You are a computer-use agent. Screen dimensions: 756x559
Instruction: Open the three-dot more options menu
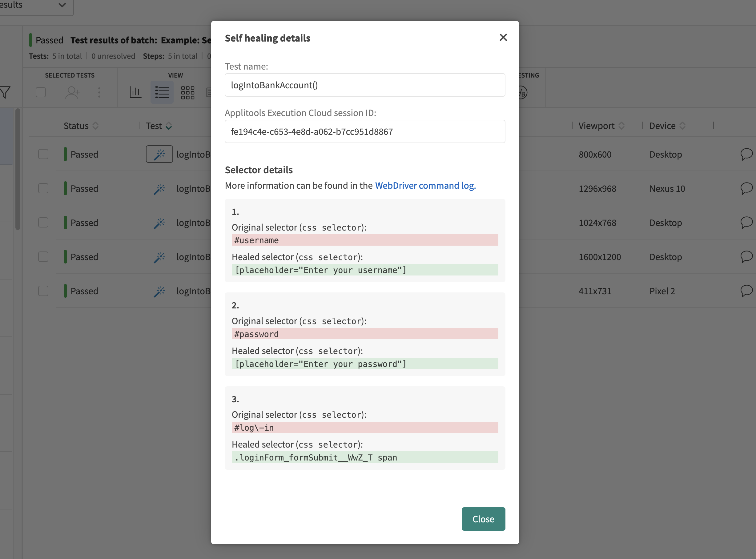click(x=99, y=92)
